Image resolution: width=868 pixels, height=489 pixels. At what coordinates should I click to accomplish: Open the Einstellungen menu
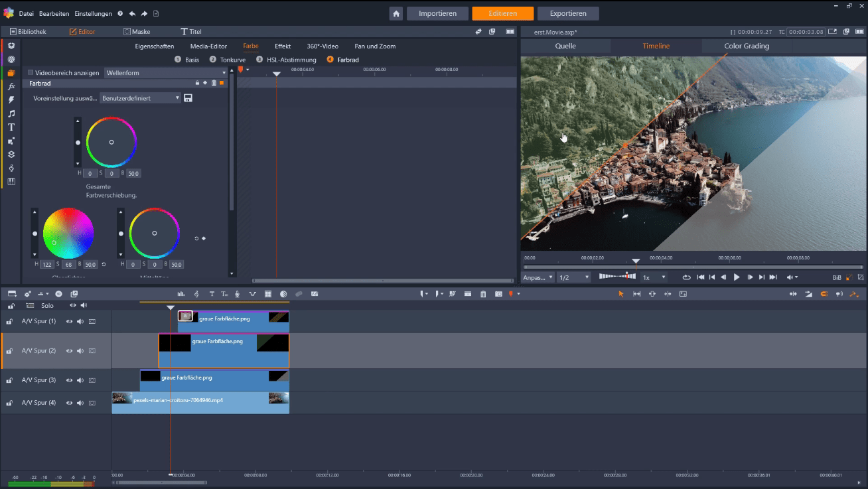click(x=93, y=14)
